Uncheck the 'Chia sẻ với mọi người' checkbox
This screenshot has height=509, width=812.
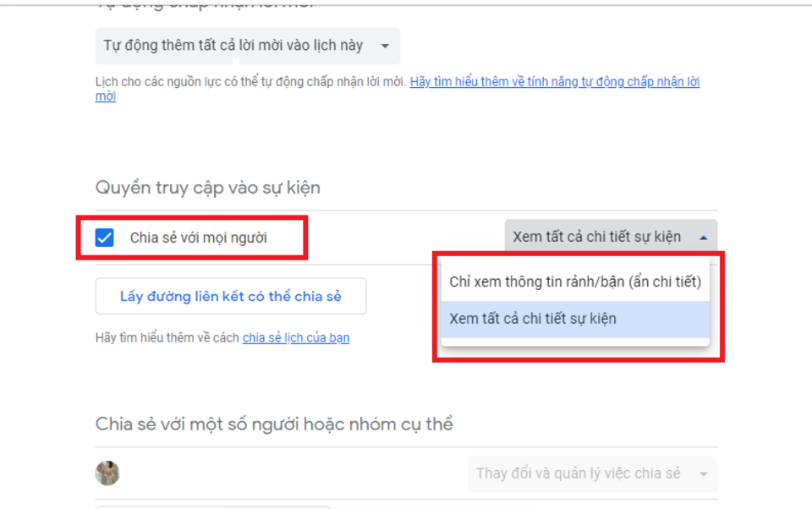(105, 238)
